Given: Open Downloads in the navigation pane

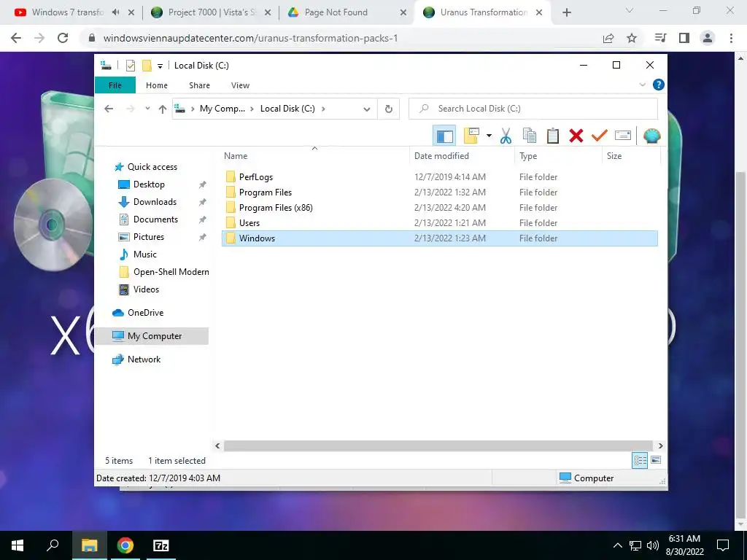Looking at the screenshot, I should (x=155, y=202).
